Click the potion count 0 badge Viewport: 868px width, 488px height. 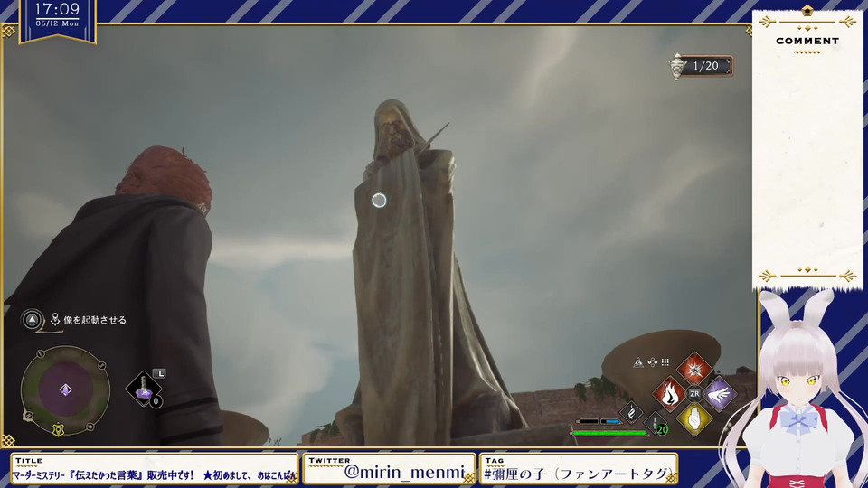click(x=156, y=401)
